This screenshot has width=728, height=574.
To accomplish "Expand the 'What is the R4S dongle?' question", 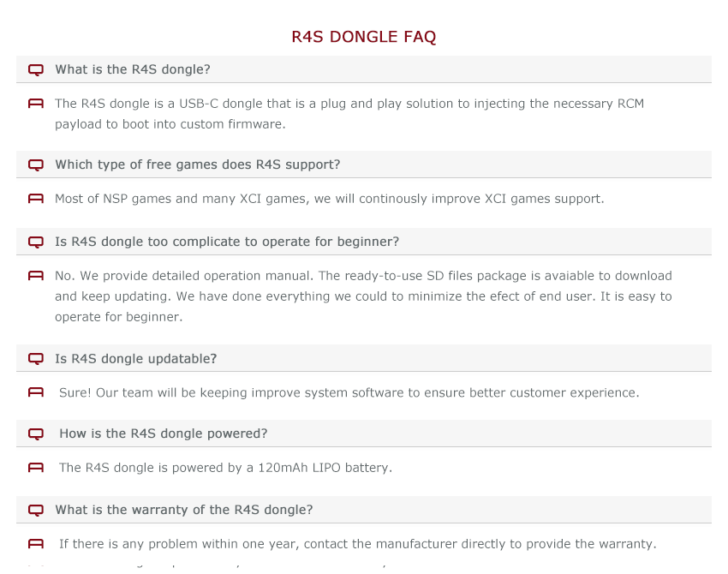I will [x=364, y=69].
